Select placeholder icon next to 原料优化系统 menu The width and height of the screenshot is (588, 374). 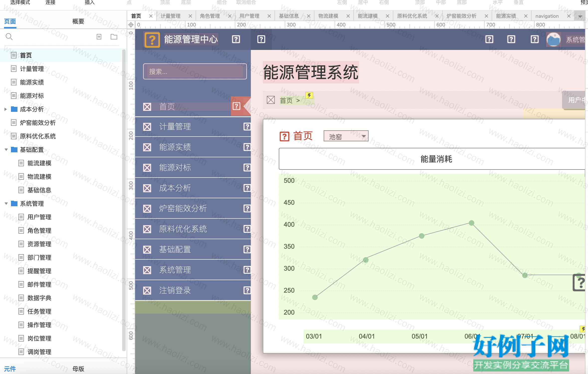coord(147,229)
